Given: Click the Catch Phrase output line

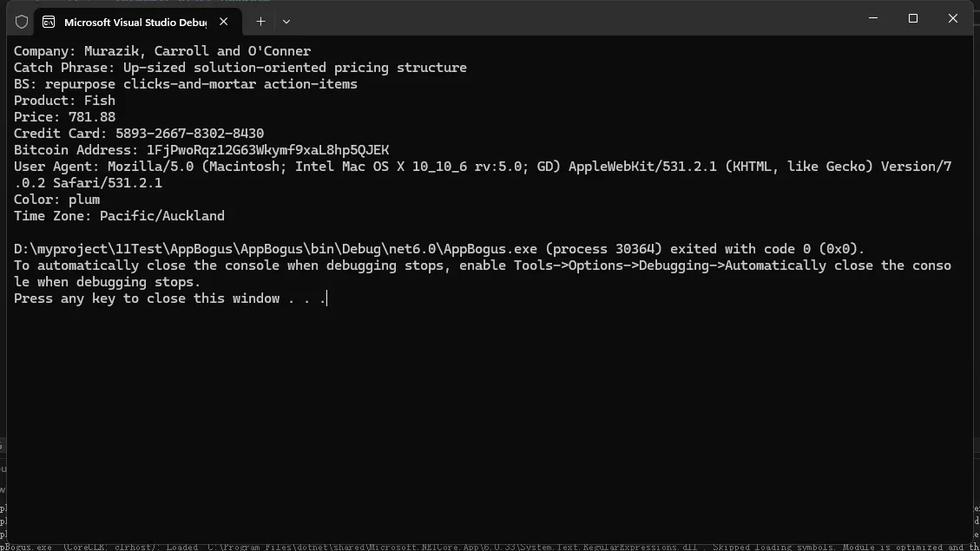Looking at the screenshot, I should pyautogui.click(x=240, y=68).
